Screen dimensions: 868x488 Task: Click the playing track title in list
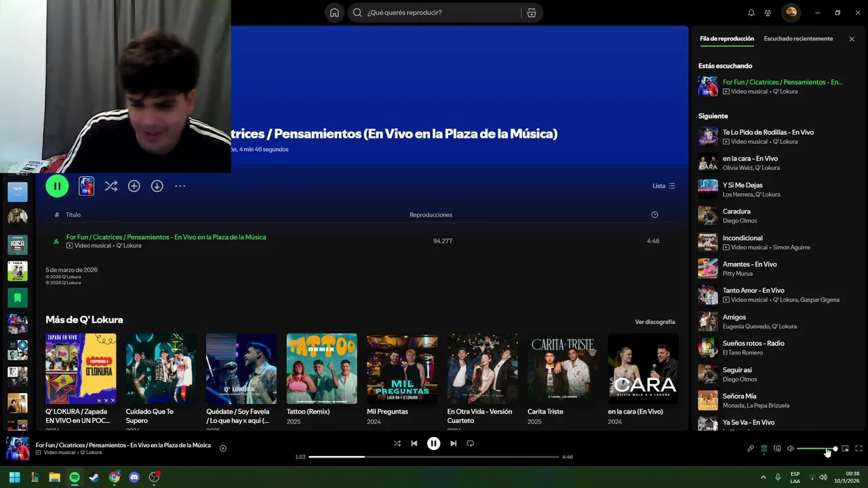166,237
